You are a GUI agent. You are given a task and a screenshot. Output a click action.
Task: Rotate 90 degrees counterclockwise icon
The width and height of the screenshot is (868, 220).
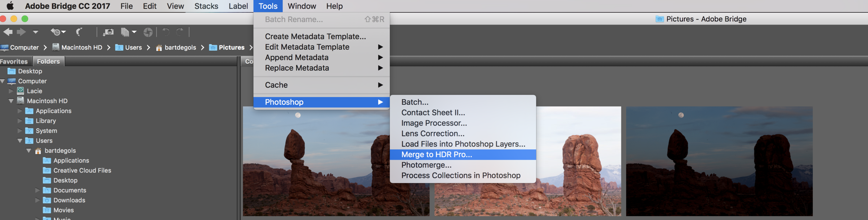click(166, 32)
